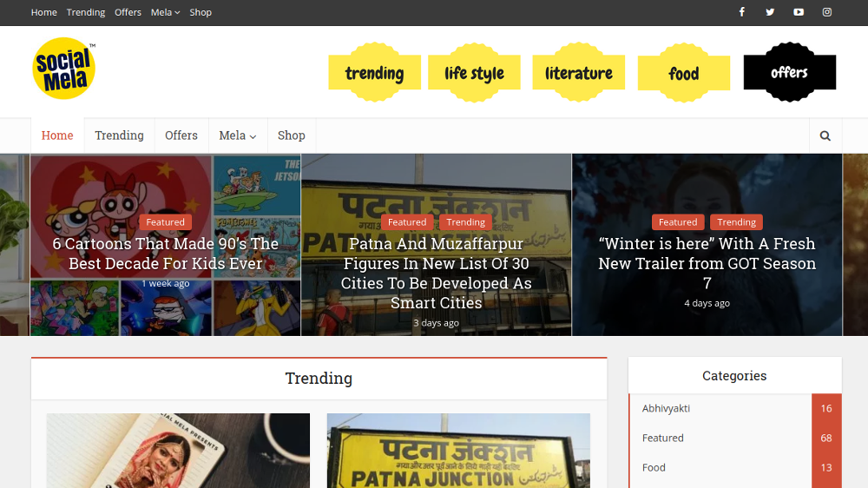
Task: Open the food badge
Action: pos(683,74)
